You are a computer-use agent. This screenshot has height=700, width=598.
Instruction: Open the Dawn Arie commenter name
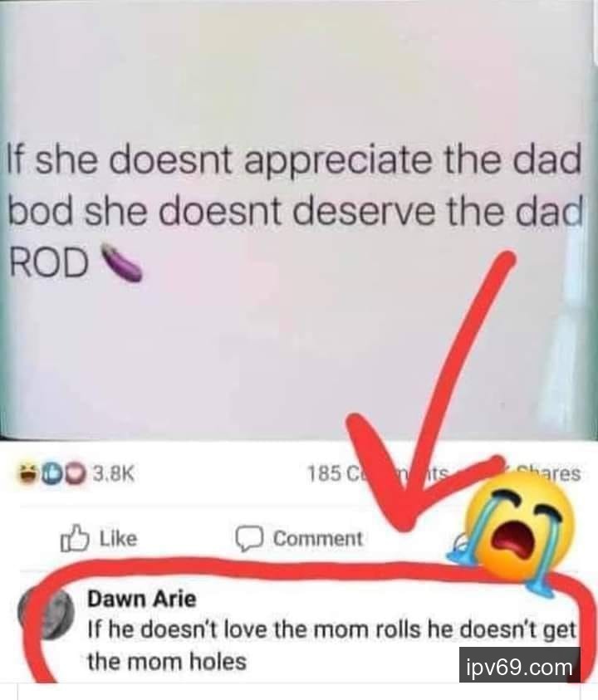(x=142, y=599)
